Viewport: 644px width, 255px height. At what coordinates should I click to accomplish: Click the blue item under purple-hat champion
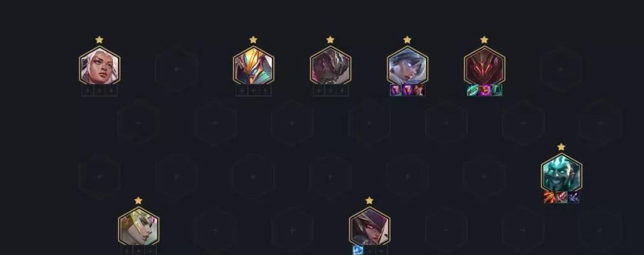click(x=358, y=250)
